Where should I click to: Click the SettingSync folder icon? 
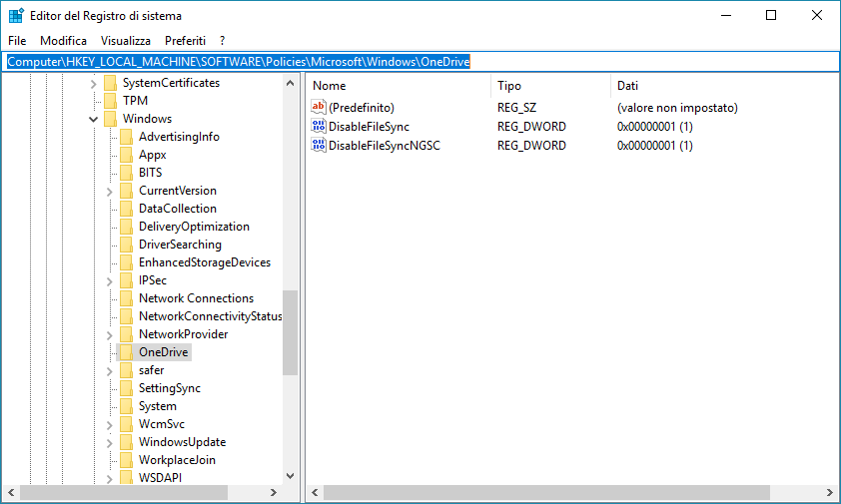(127, 388)
